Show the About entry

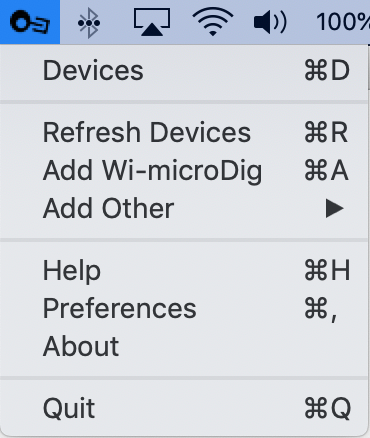pyautogui.click(x=184, y=346)
